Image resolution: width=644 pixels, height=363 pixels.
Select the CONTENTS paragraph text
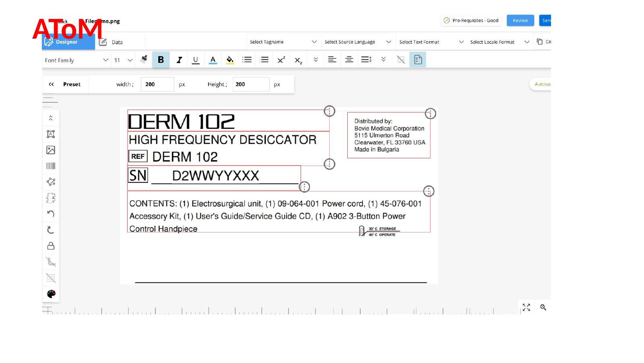pyautogui.click(x=275, y=216)
